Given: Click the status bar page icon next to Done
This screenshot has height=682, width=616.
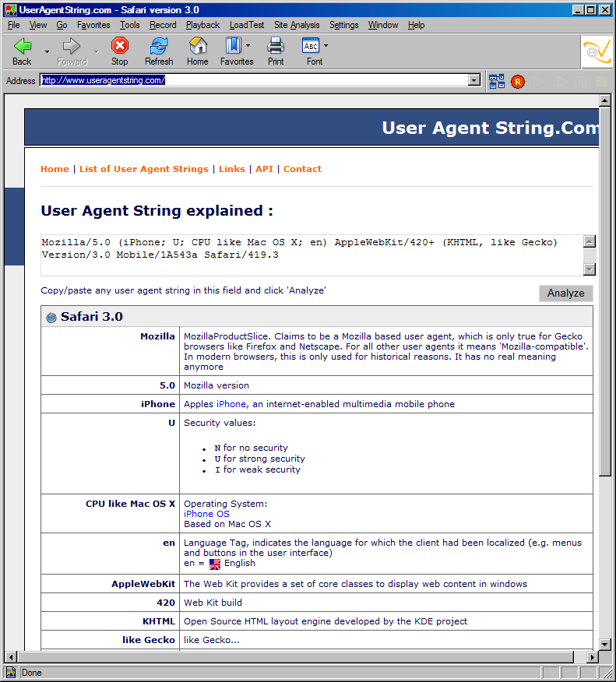Looking at the screenshot, I should (x=11, y=673).
